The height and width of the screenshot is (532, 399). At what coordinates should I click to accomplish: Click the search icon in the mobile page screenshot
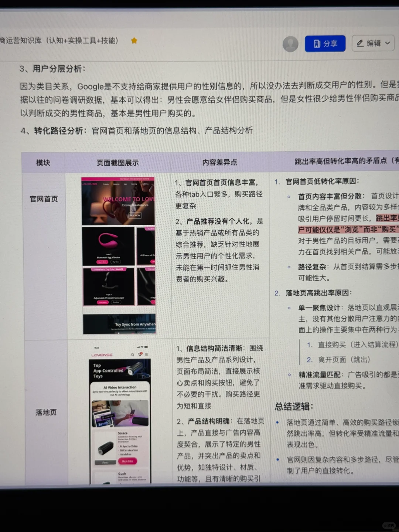133,355
